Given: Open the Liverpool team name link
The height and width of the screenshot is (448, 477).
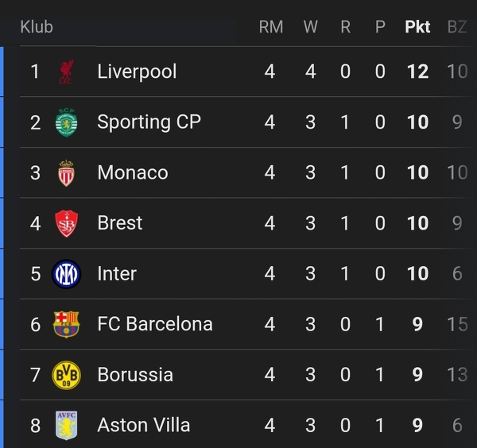Looking at the screenshot, I should pyautogui.click(x=137, y=71).
